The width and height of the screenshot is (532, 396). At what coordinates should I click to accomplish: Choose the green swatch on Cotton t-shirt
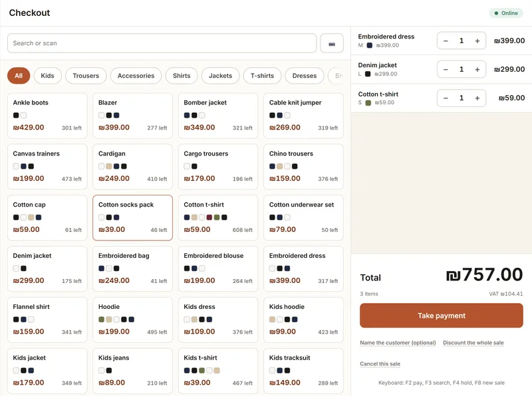click(x=217, y=217)
